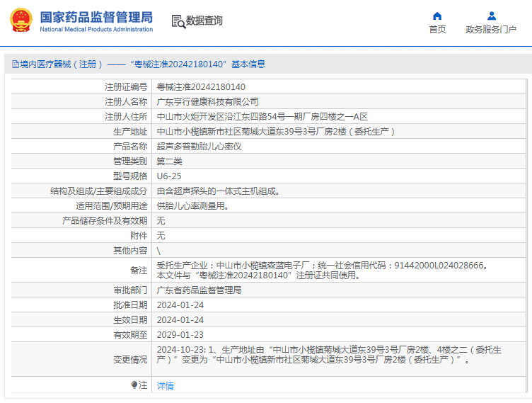Open the 数据查询 search icon
Image resolution: width=532 pixels, height=403 pixels.
[178, 21]
